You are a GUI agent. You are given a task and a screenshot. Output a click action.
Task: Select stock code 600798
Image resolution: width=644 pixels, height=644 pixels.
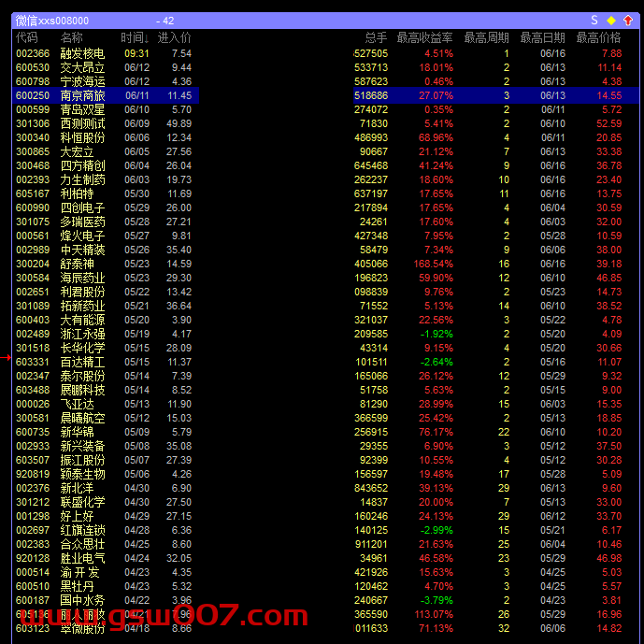tap(33, 81)
